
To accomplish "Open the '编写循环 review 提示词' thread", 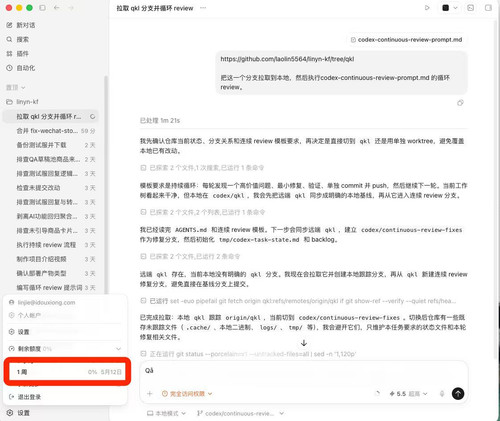I will pyautogui.click(x=50, y=288).
